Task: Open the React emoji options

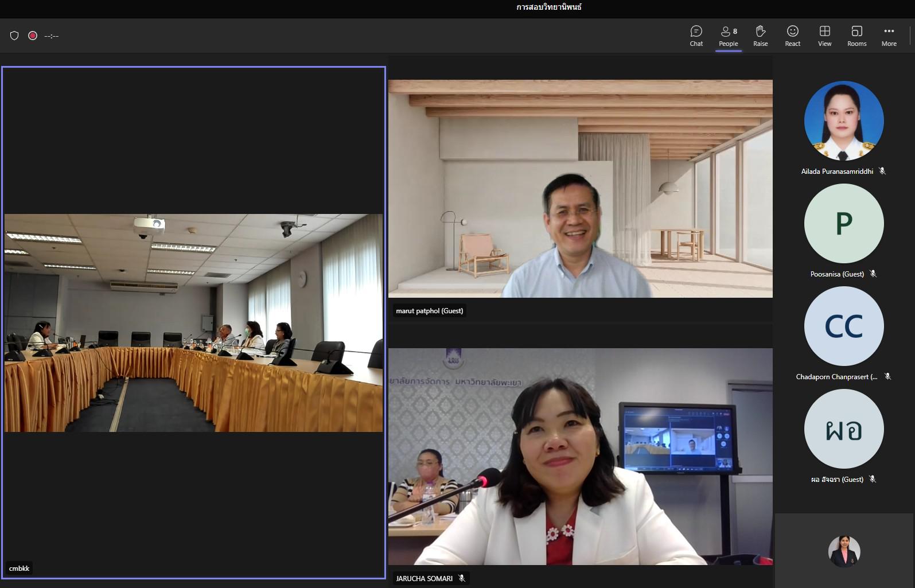Action: pos(792,36)
